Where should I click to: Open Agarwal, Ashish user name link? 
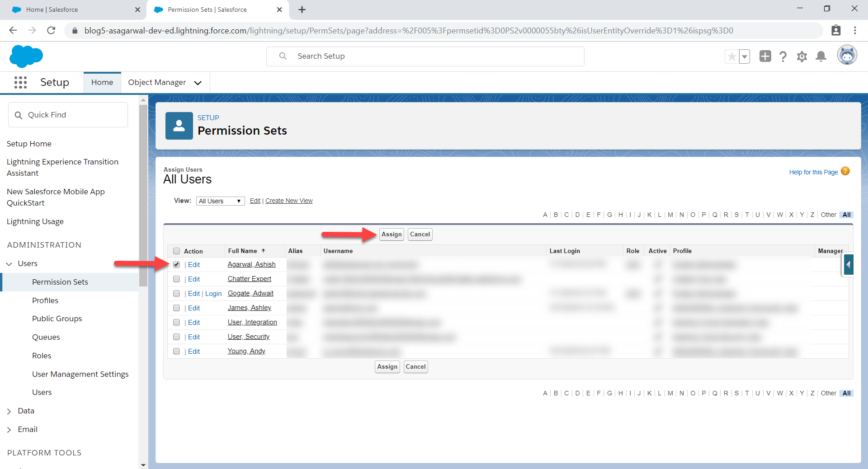[251, 264]
